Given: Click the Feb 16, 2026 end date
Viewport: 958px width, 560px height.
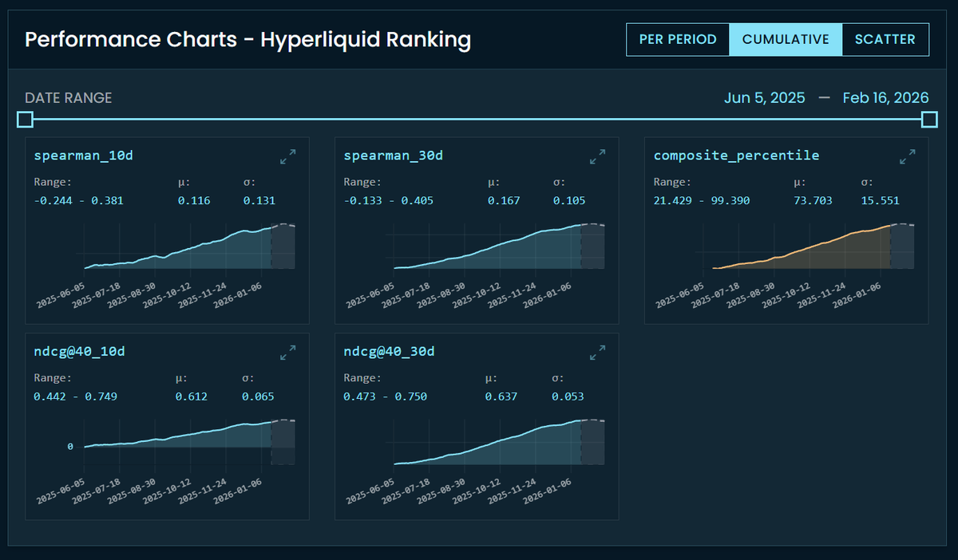Looking at the screenshot, I should [x=885, y=98].
